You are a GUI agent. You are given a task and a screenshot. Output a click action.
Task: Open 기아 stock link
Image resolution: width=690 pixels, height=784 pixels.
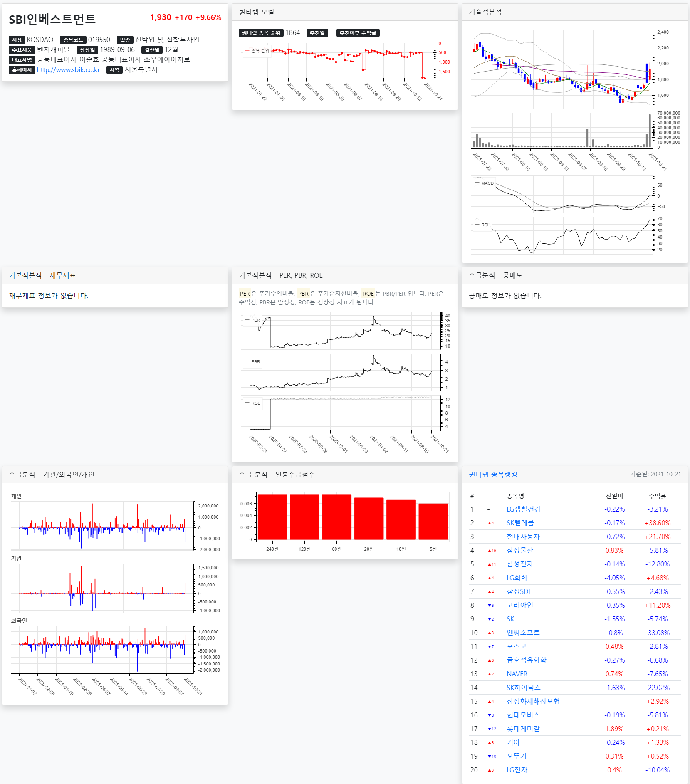pyautogui.click(x=513, y=742)
